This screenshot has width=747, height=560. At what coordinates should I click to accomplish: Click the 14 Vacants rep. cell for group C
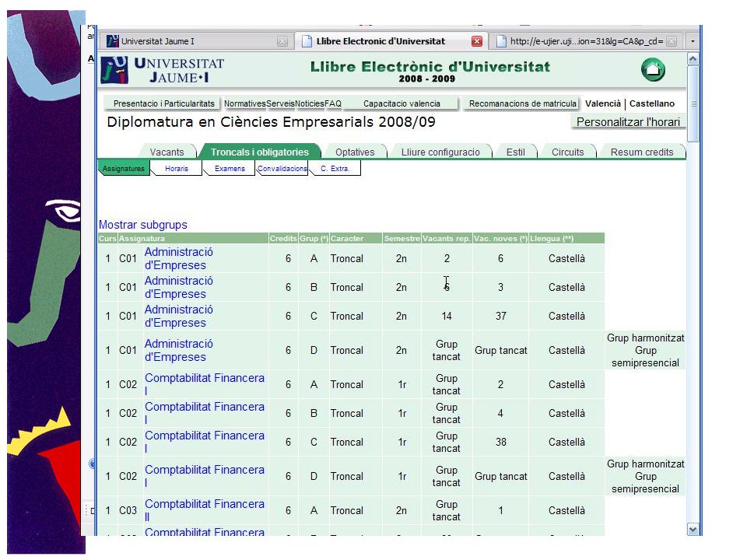tap(447, 317)
